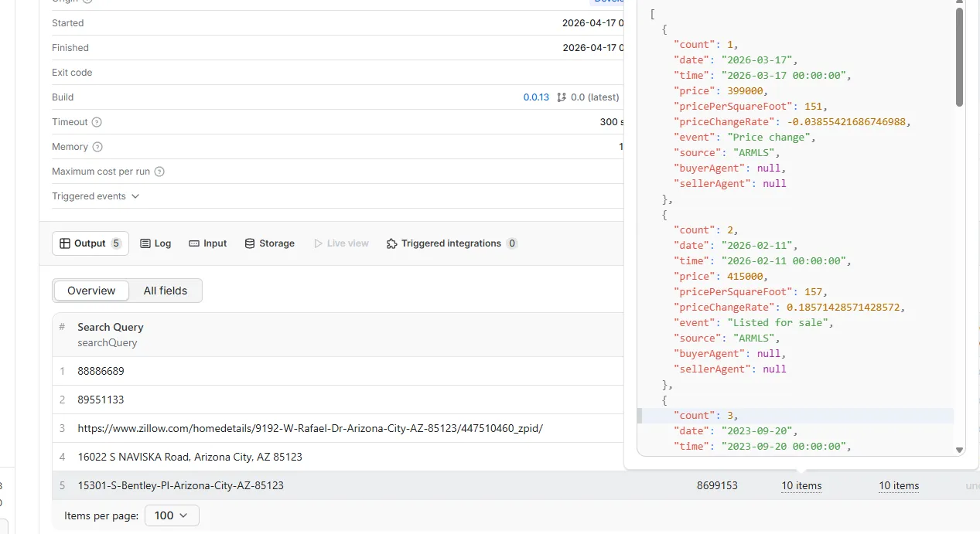Viewport: 980px width, 534px height.
Task: Click info icon beside Maximum cost per run
Action: (x=159, y=172)
